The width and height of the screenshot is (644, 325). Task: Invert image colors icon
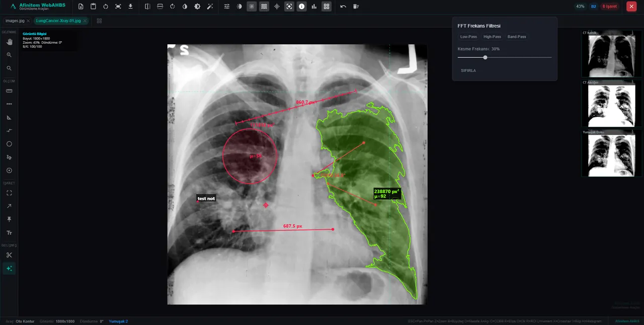(x=185, y=7)
